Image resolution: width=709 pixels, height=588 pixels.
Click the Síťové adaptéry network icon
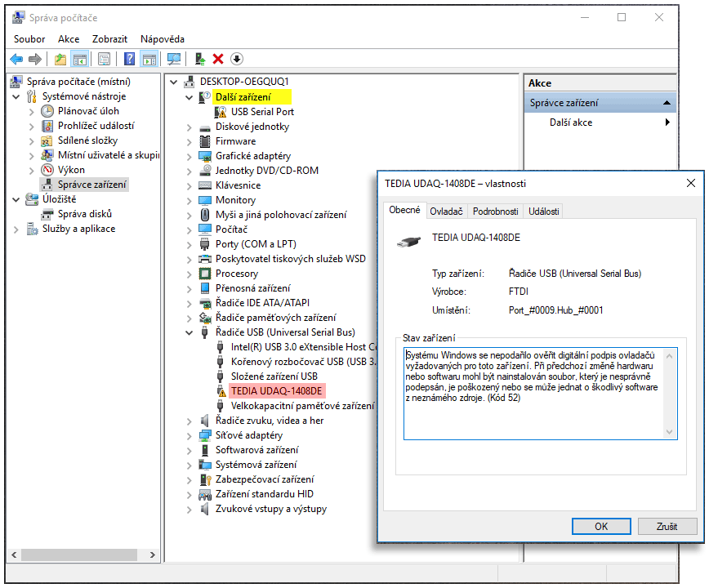205,435
